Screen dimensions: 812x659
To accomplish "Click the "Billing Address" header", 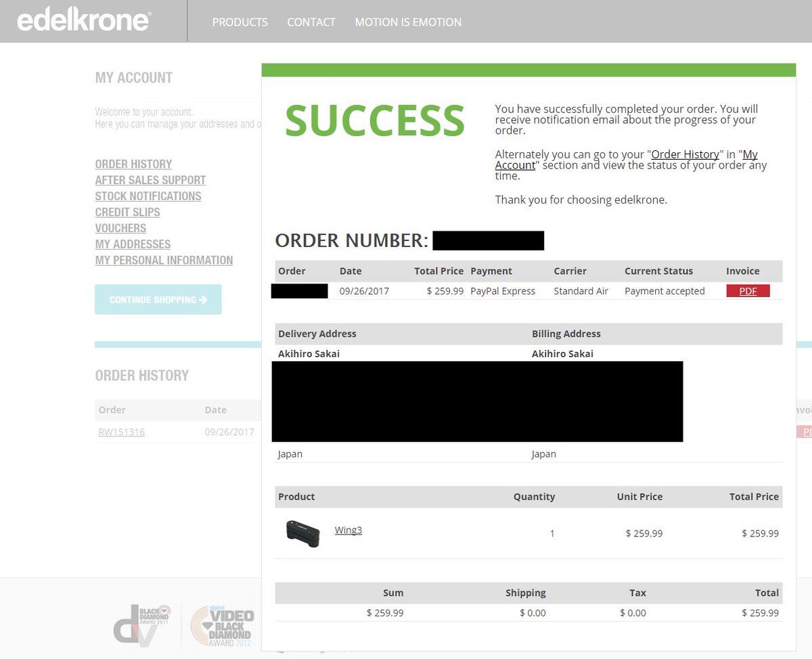I will (x=566, y=334).
